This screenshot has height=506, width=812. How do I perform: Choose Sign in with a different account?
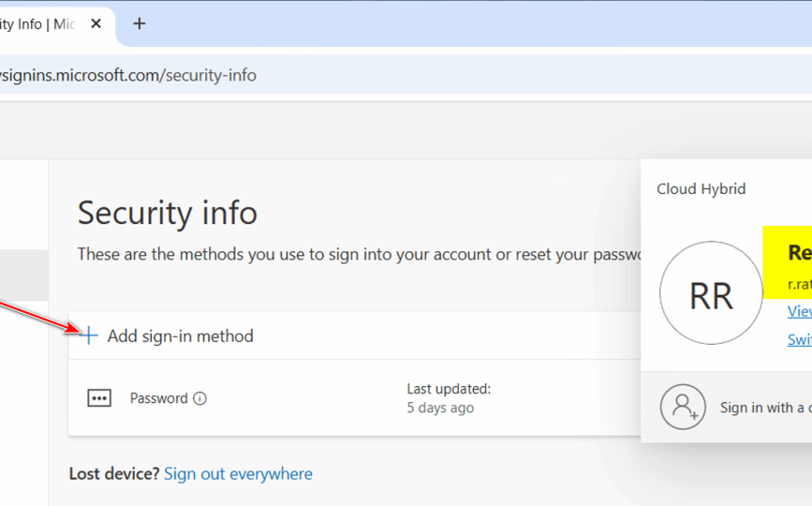[x=764, y=408]
